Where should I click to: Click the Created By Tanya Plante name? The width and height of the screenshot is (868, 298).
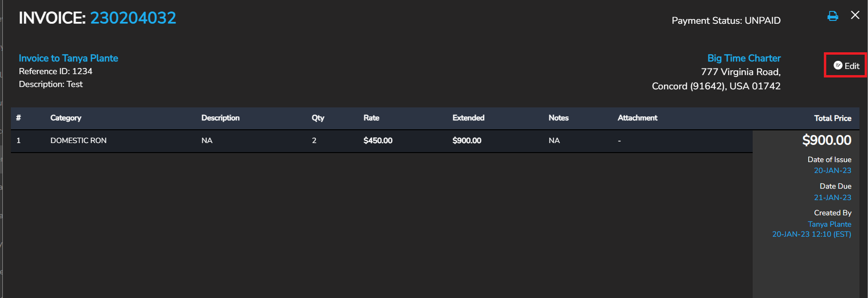[x=829, y=224]
